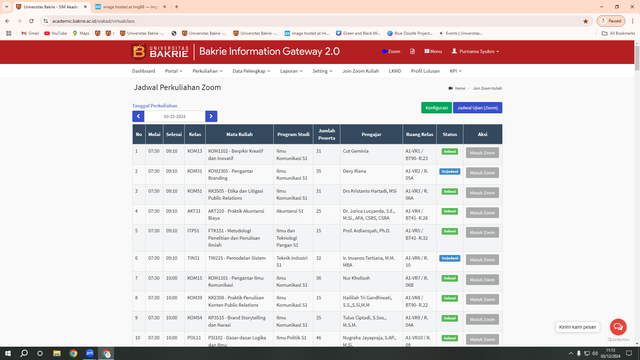This screenshot has height=360, width=640.
Task: Expand the Purnama Syukro user menu
Action: click(x=475, y=51)
